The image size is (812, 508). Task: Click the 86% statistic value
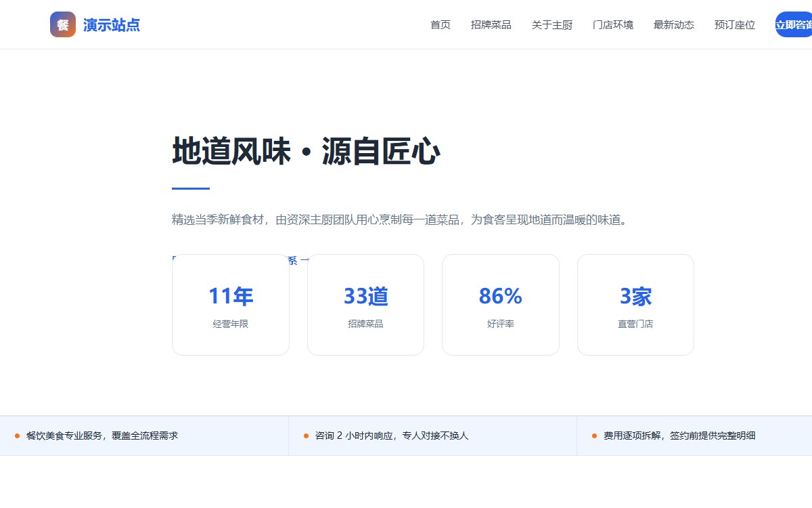point(501,296)
